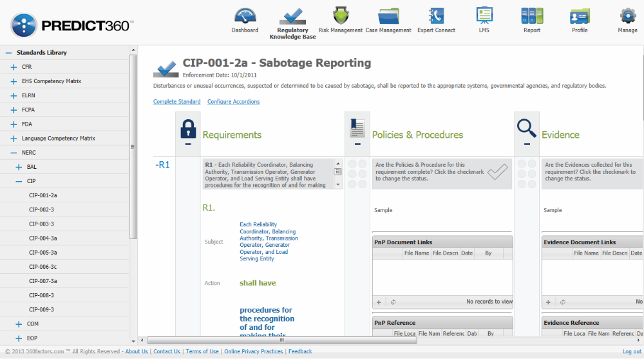Collapse the CIP node
This screenshot has height=359, width=644.
click(x=19, y=181)
